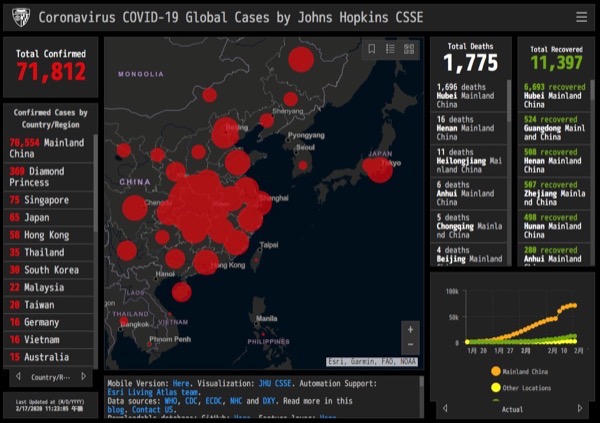Screen dimensions: 600x423
Task: Click the Esri, Garmin, FAO, NOAA attribution
Action: coord(372,361)
